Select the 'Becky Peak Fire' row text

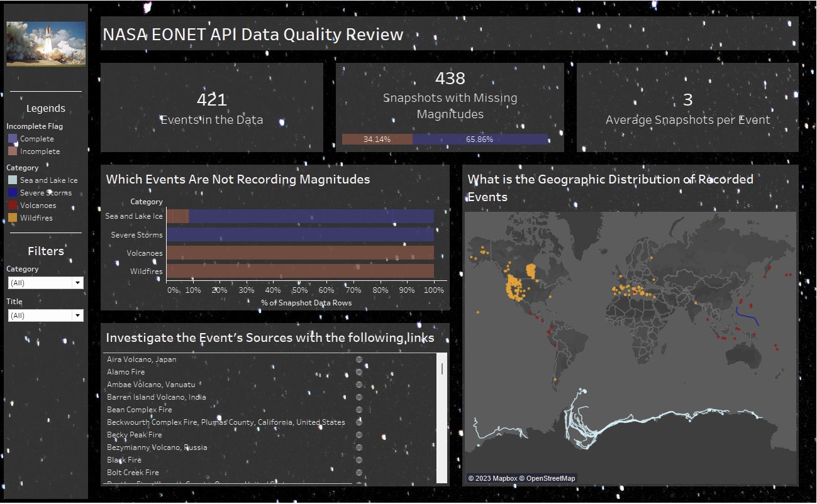pyautogui.click(x=135, y=435)
